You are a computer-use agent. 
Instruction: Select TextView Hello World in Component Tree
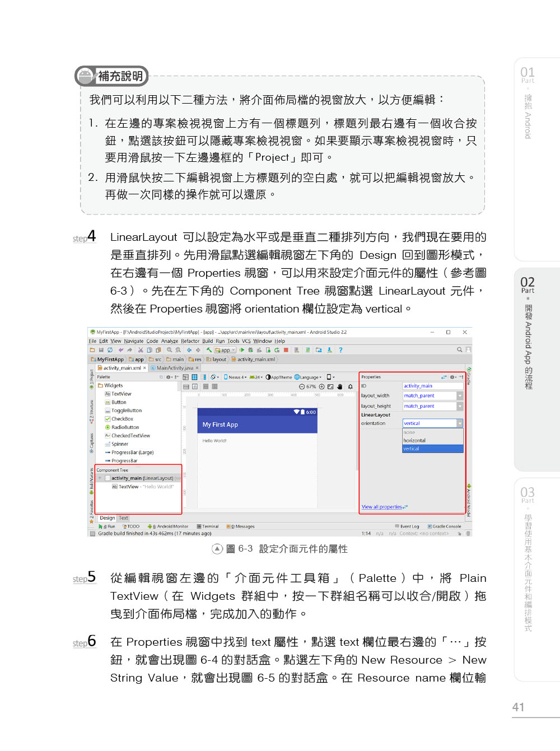coord(143,487)
